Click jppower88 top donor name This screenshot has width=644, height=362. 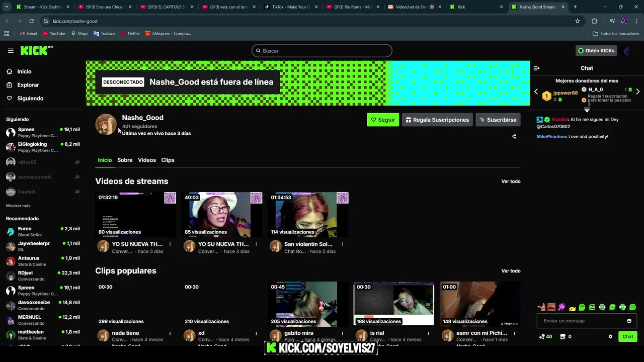tap(566, 93)
